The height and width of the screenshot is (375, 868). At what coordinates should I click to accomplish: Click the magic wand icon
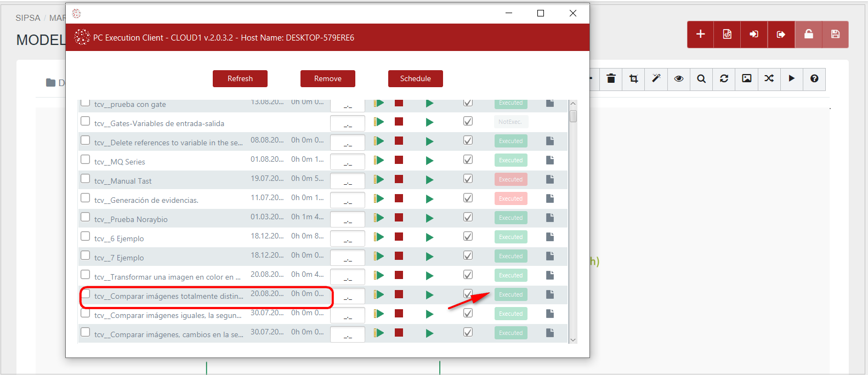point(656,79)
